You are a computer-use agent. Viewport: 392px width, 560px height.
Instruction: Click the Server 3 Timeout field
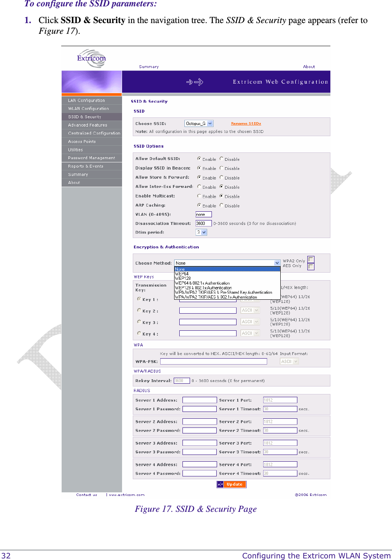point(280,452)
